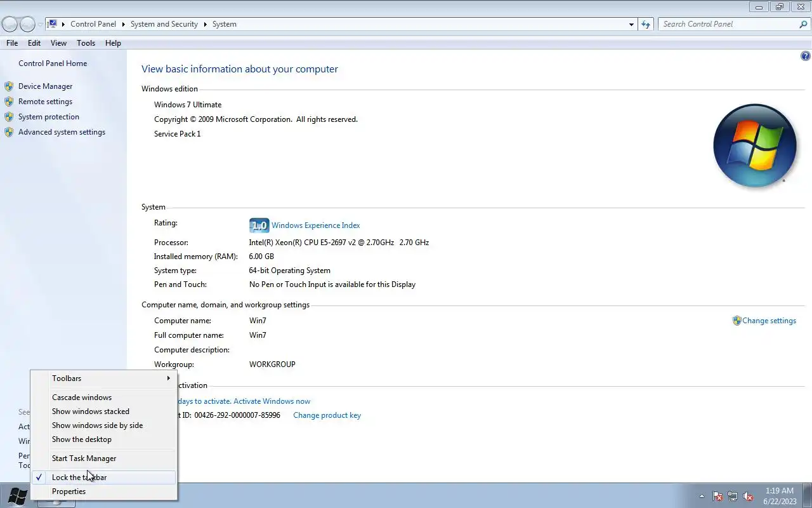
Task: Click the Service Pack 1 text
Action: coord(177,134)
